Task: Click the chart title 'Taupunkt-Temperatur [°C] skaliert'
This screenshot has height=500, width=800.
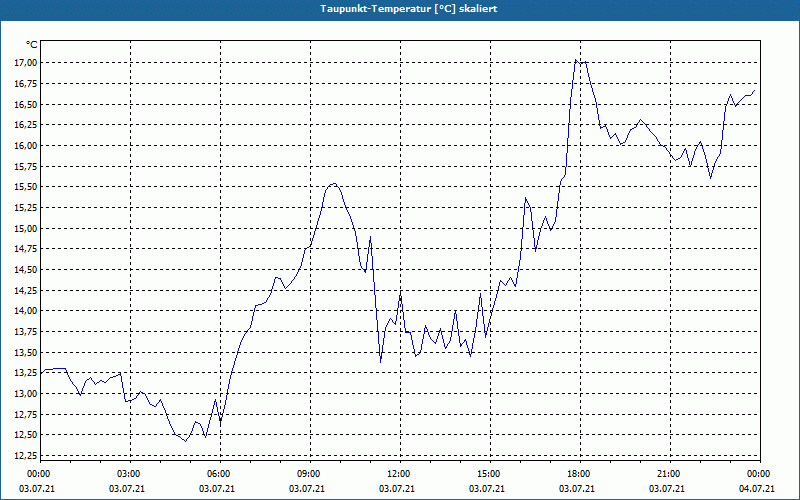Action: coord(409,9)
